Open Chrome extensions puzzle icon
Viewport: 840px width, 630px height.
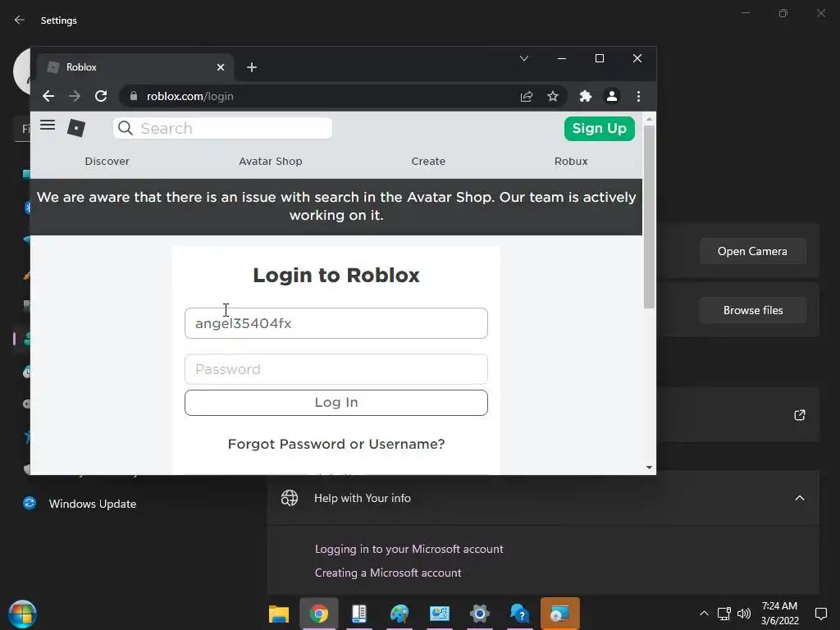click(x=586, y=97)
